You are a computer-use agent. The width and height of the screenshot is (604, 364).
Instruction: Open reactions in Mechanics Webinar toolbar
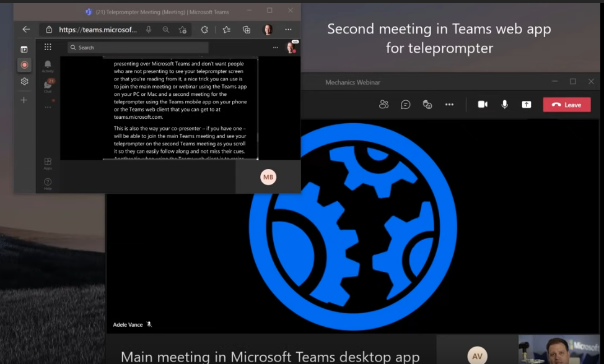click(x=427, y=105)
